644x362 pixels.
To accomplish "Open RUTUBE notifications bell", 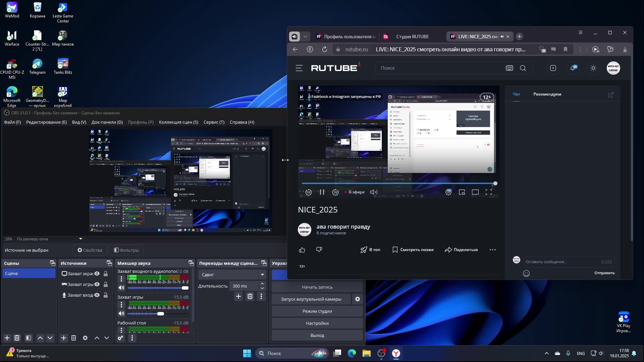I will point(573,68).
